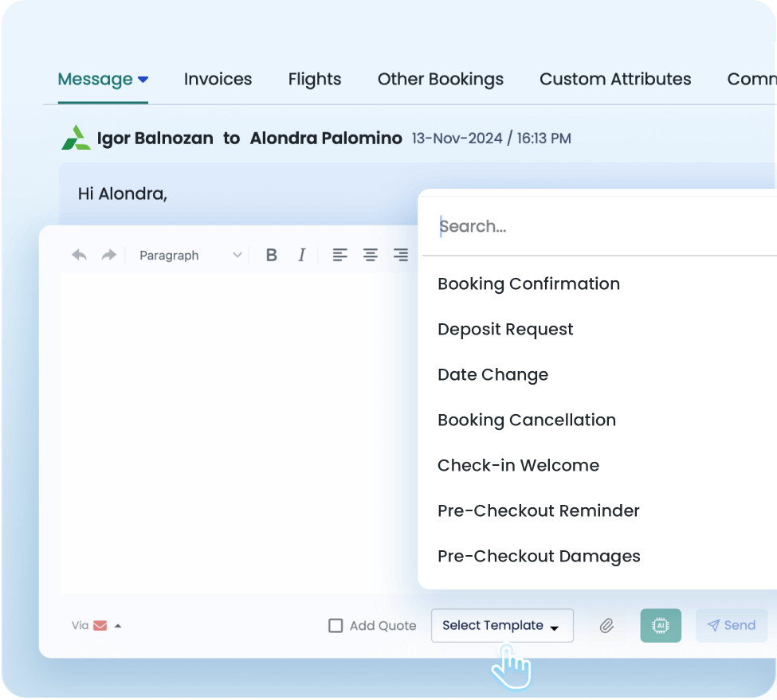The image size is (777, 700).
Task: Open the Via email channel selector
Action: (108, 626)
